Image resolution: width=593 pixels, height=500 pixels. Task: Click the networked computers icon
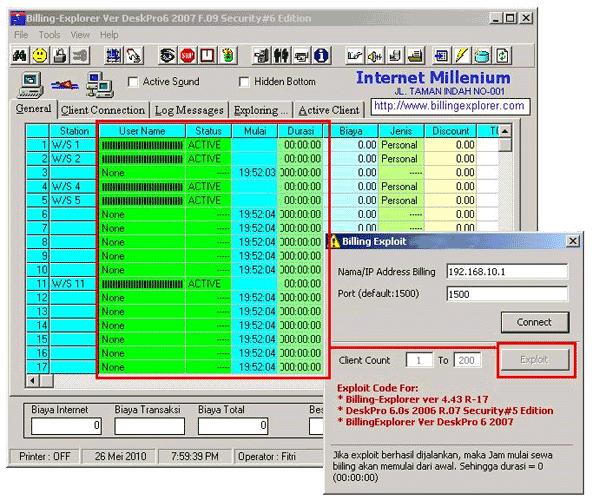pos(99,85)
